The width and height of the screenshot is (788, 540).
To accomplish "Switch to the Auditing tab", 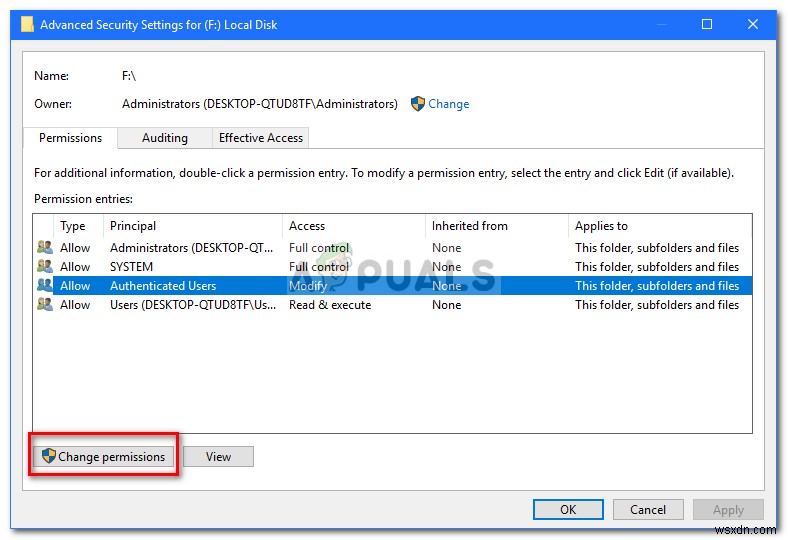I will [165, 138].
